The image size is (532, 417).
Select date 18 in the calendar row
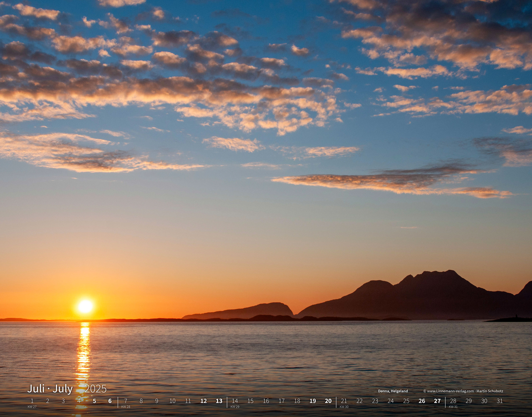tap(297, 401)
